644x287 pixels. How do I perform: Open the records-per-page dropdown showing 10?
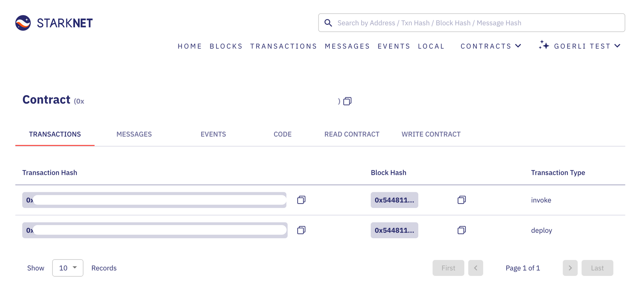click(x=68, y=268)
